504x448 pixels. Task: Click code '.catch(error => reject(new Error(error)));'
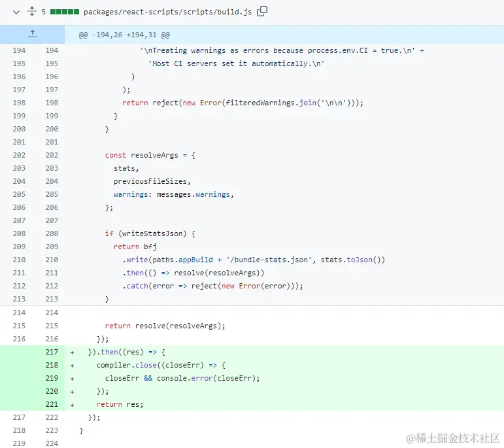tap(212, 286)
